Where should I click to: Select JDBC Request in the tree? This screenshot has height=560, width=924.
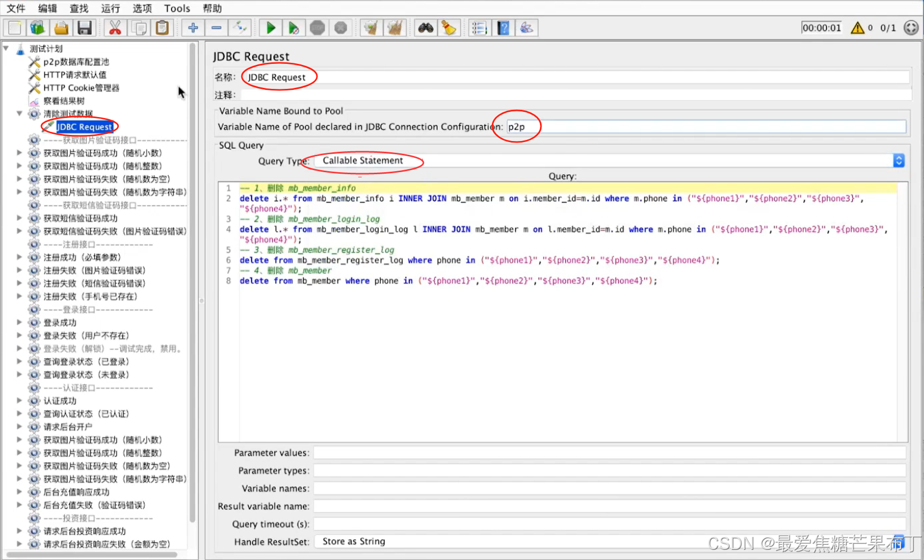coord(84,127)
